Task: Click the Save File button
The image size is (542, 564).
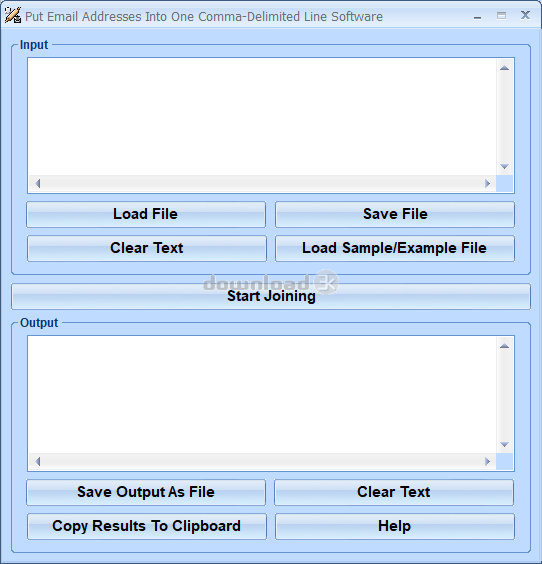Action: click(x=395, y=214)
